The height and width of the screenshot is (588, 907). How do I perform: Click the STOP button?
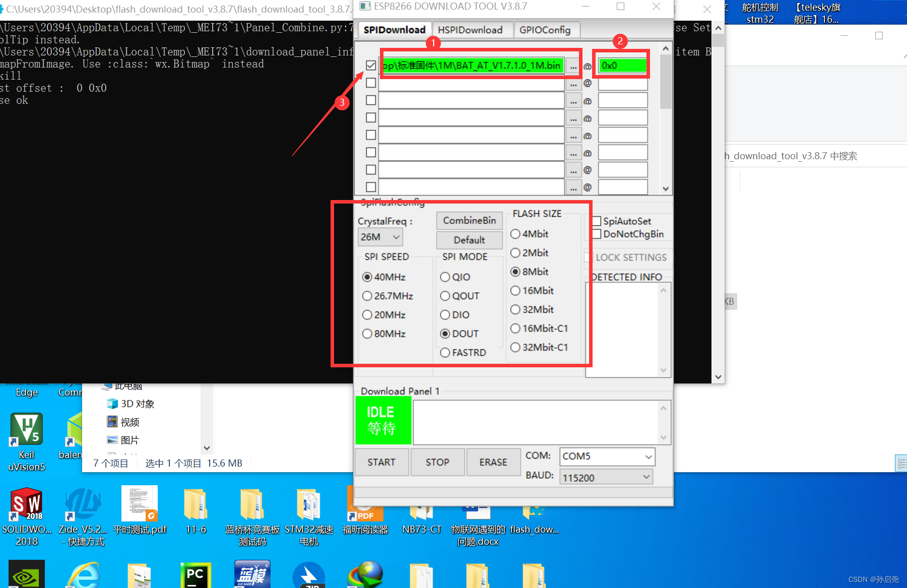point(437,462)
